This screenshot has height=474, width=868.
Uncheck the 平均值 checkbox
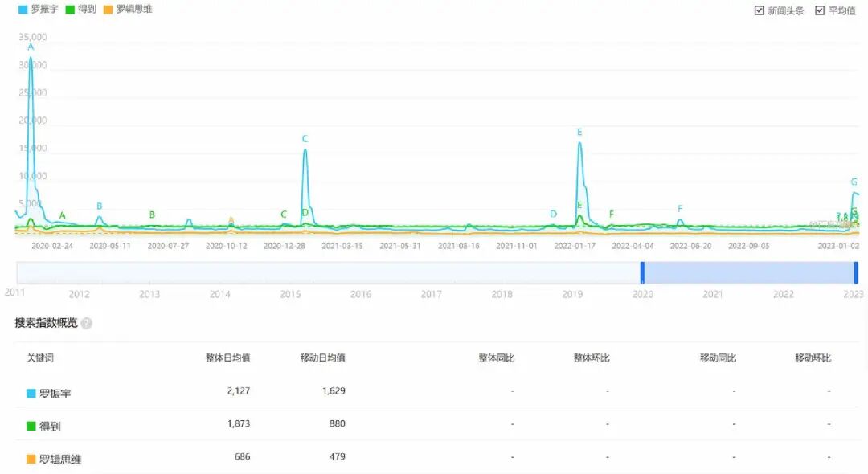click(820, 10)
